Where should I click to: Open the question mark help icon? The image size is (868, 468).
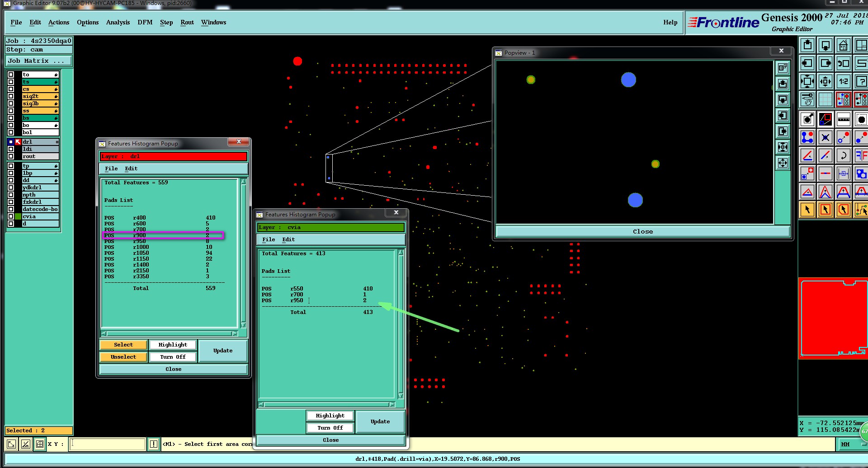click(x=861, y=81)
